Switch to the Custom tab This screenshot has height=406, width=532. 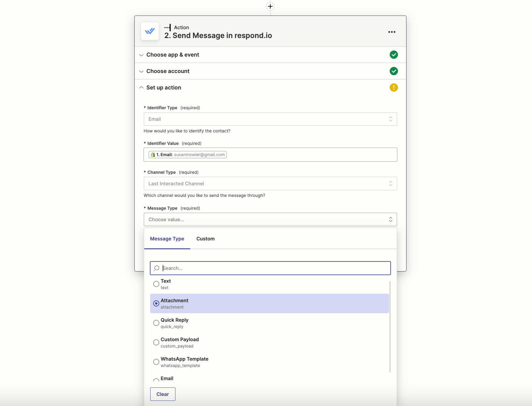point(205,239)
